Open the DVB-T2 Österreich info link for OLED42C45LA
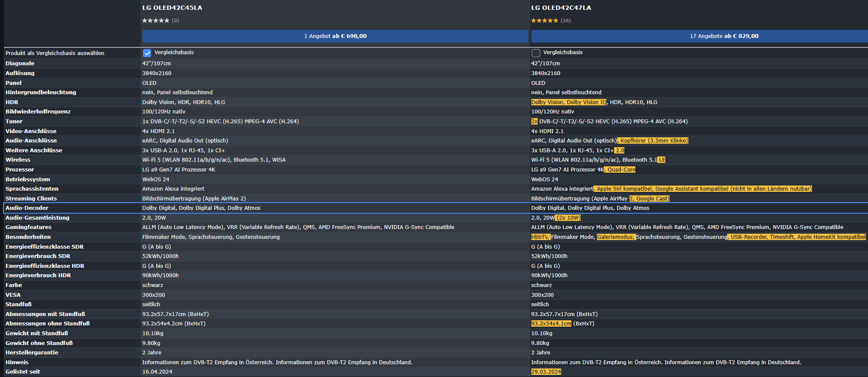This screenshot has width=868, height=377. click(x=207, y=362)
